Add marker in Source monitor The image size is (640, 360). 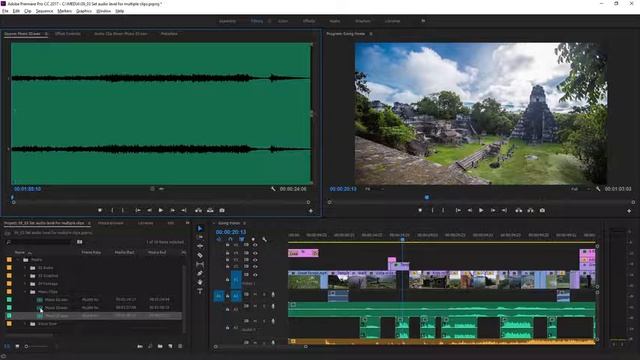tap(100, 211)
